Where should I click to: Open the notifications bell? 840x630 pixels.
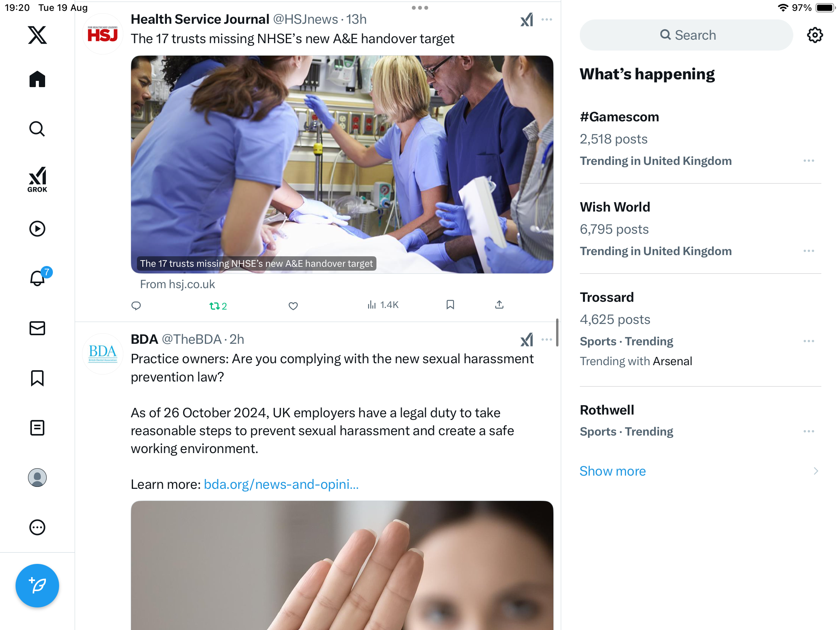tap(38, 278)
